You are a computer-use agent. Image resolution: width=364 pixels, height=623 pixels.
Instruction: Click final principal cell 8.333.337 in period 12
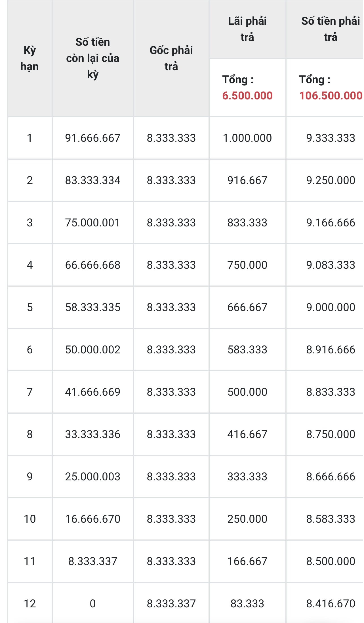point(171,604)
